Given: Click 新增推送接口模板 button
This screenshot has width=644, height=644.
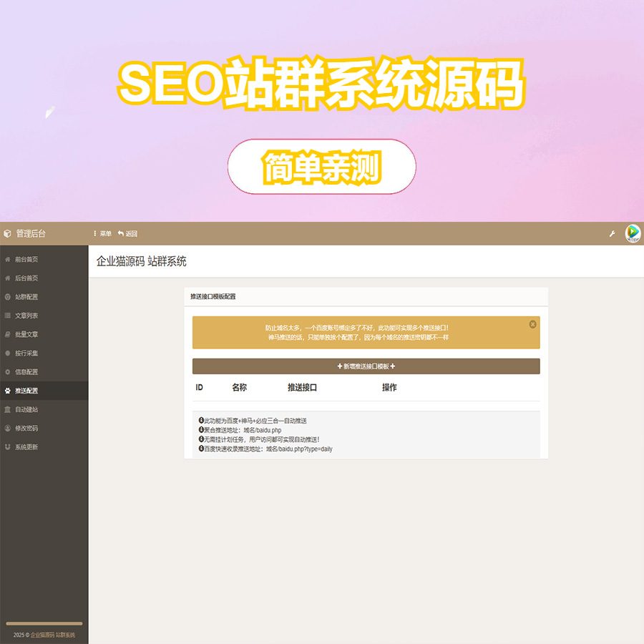Looking at the screenshot, I should click(366, 366).
